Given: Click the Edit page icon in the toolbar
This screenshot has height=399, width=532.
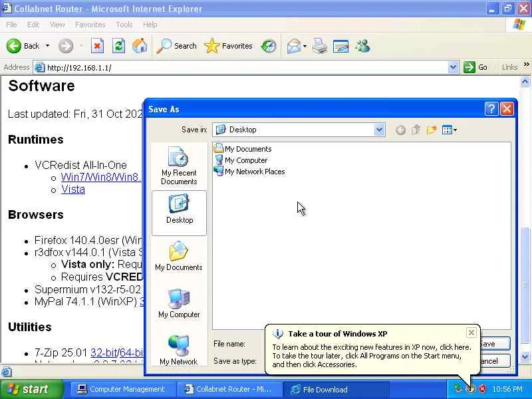Looking at the screenshot, I should pos(340,46).
